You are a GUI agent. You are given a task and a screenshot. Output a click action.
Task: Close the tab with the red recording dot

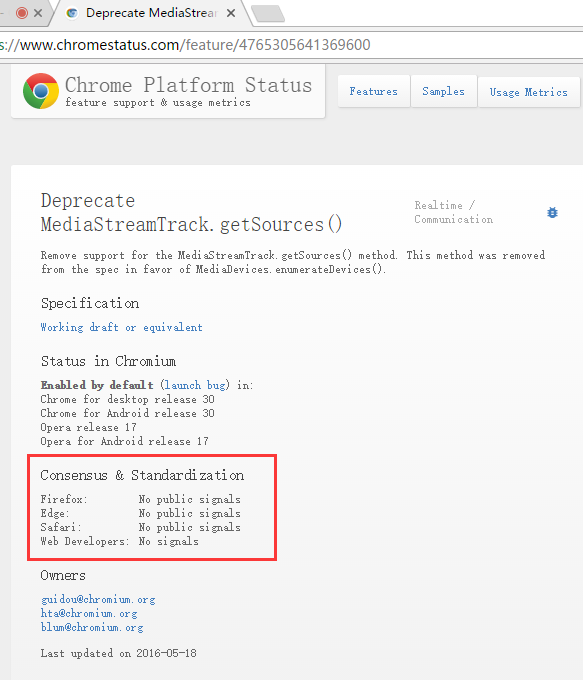click(38, 13)
